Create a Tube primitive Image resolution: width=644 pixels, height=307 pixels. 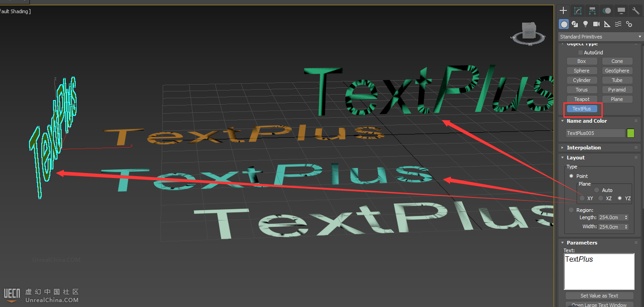tap(617, 80)
